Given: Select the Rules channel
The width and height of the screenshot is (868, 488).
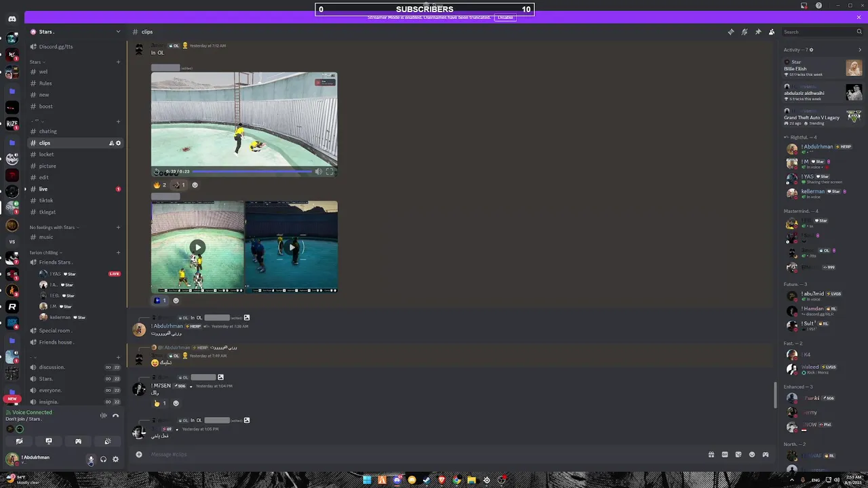Looking at the screenshot, I should tap(75, 83).
